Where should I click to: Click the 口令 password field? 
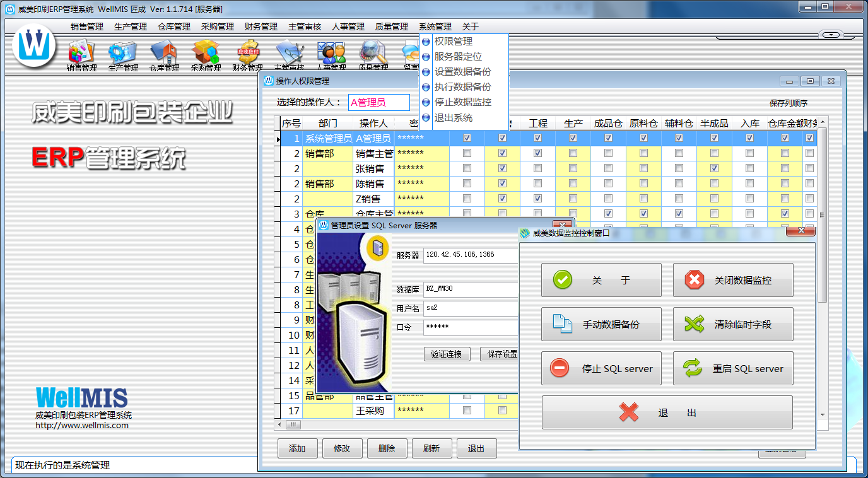471,327
